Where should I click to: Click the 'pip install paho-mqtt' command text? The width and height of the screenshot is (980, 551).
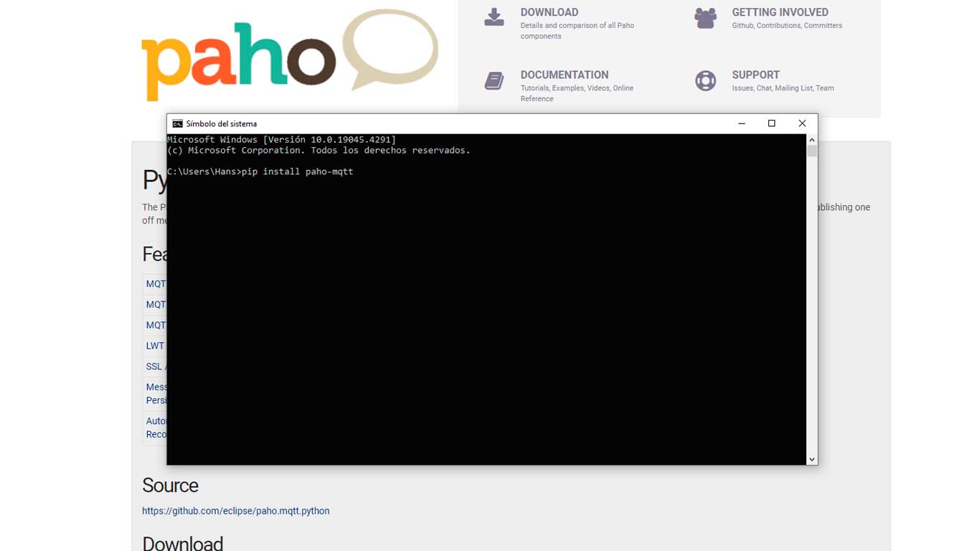click(x=297, y=171)
